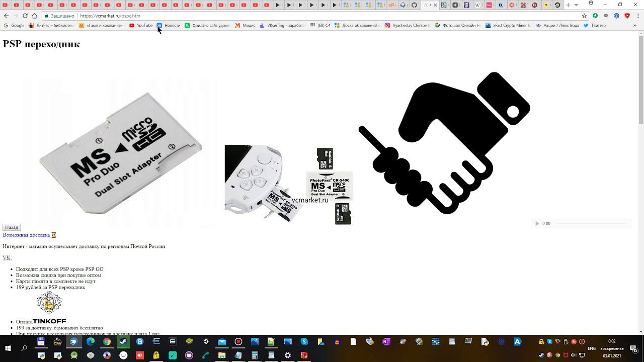Open the Доска объявлений bookmark

(357, 25)
